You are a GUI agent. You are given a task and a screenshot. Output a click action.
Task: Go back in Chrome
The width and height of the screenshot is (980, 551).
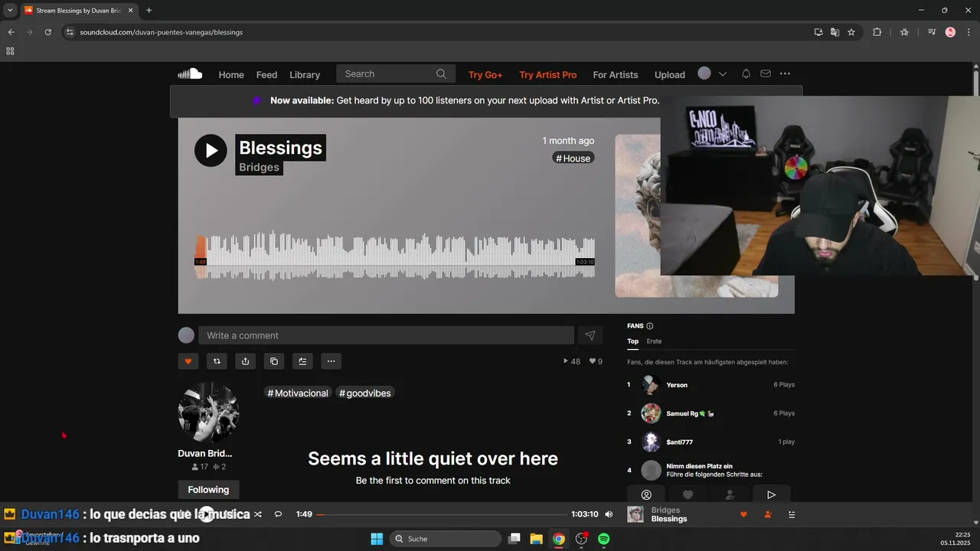tap(11, 32)
